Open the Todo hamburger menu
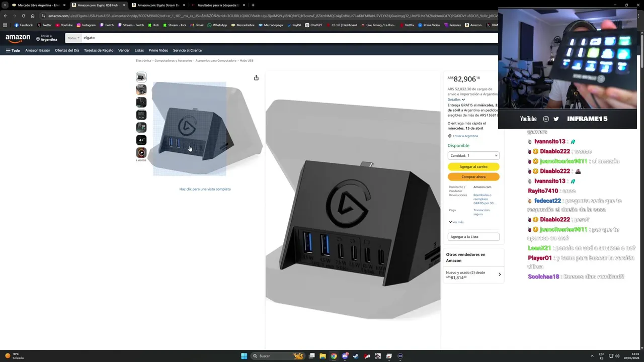644x362 pixels. coord(13,50)
